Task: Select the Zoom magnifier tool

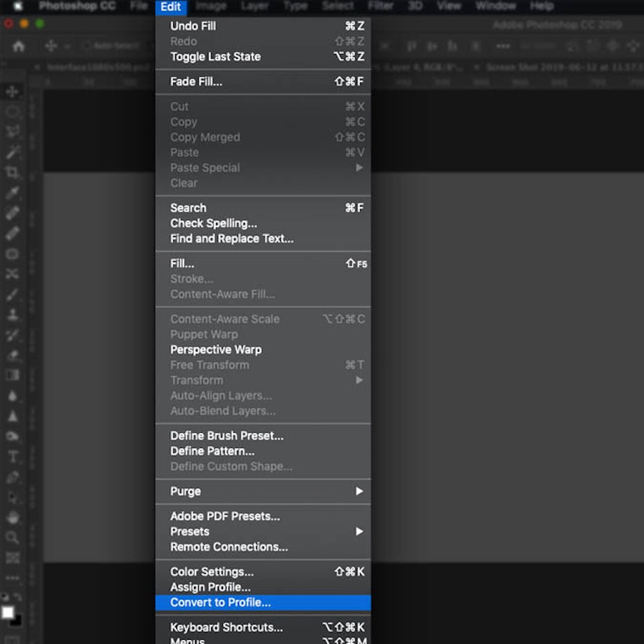Action: pyautogui.click(x=12, y=537)
